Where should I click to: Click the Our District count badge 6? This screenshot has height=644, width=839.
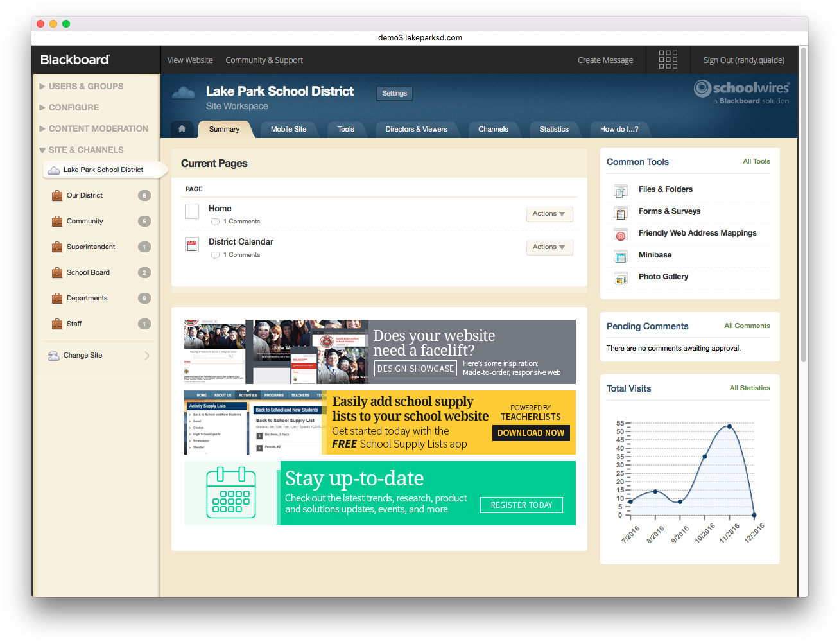pos(144,195)
